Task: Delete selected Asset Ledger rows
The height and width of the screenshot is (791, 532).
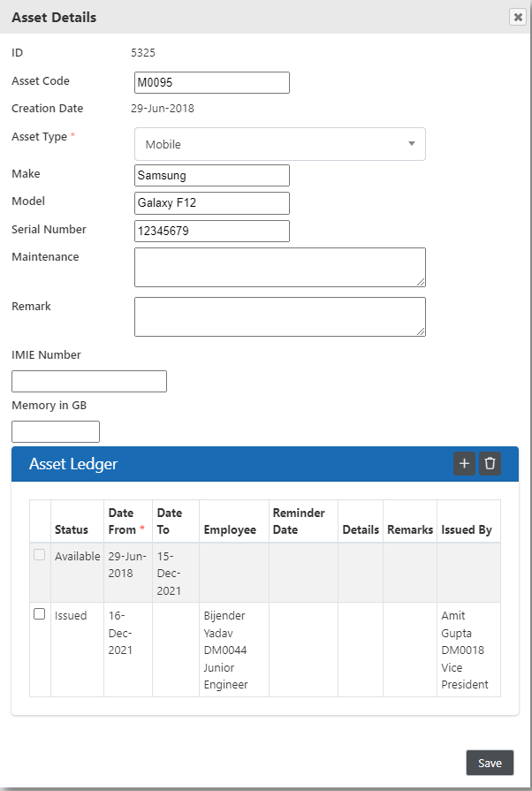Action: coord(490,464)
